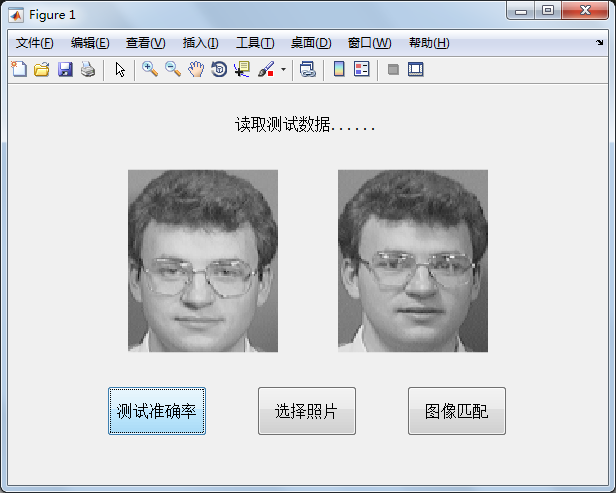Save the figure with the floppy disk icon
This screenshot has width=616, height=493.
65,70
